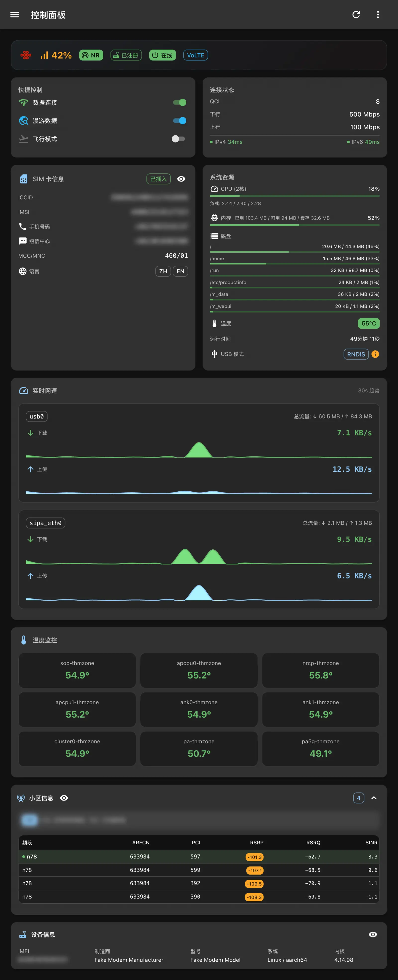This screenshot has width=398, height=980.
Task: Click the orange USB mode info icon
Action: coord(375,354)
